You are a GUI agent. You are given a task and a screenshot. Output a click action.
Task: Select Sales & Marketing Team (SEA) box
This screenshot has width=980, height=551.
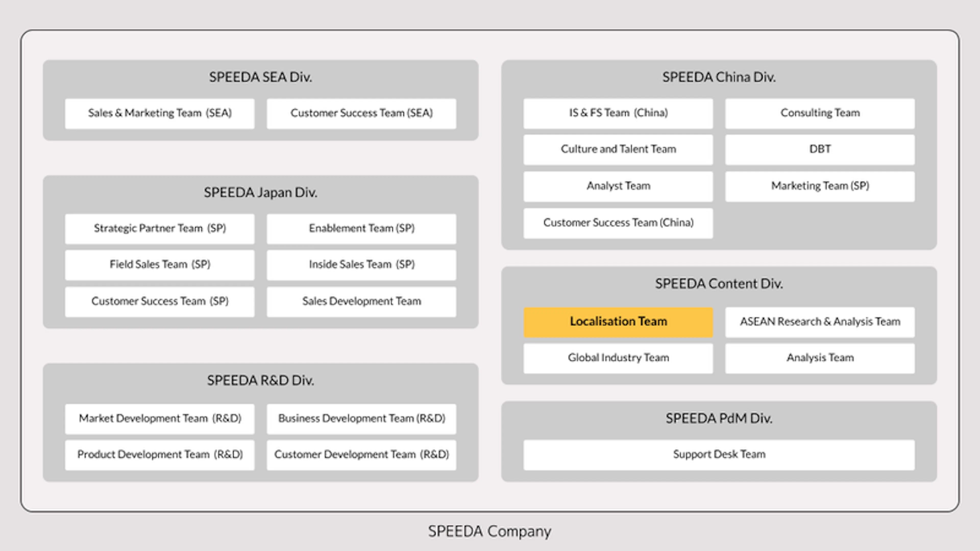[160, 114]
